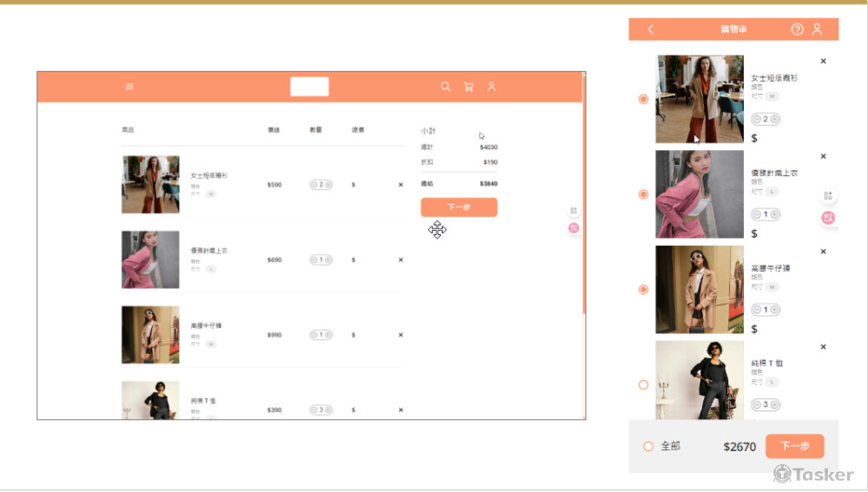Open the shopping cart icon in desktop header

coord(469,87)
